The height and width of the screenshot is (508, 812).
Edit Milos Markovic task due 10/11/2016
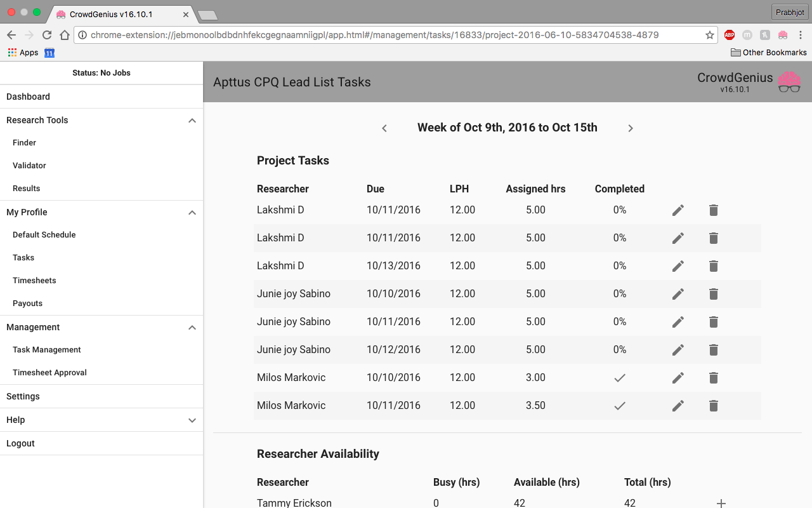(x=678, y=406)
